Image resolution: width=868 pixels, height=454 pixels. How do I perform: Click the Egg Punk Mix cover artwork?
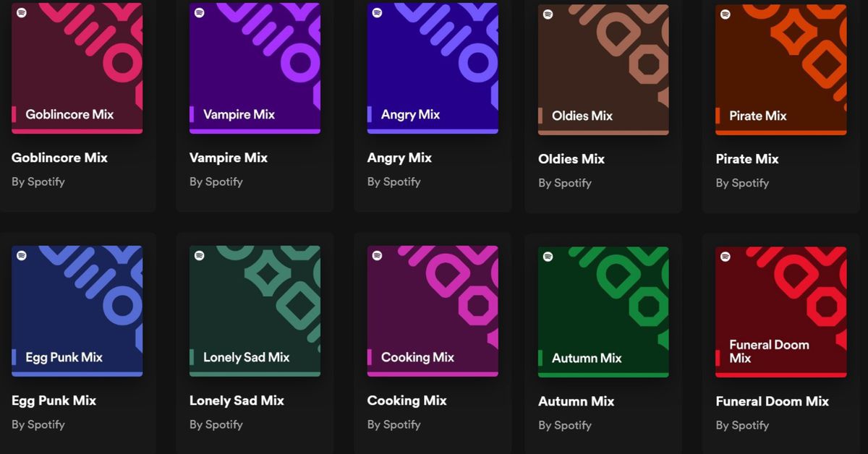tap(77, 309)
